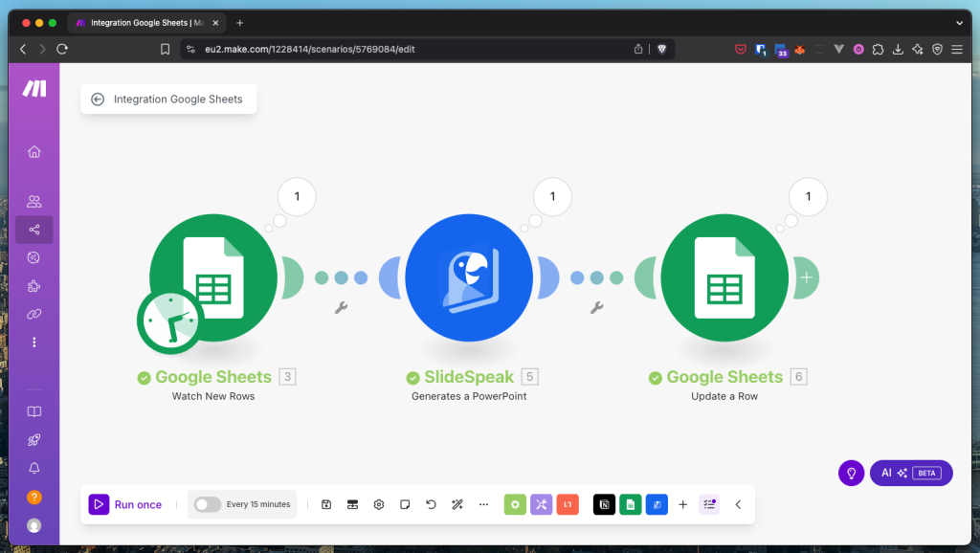
Task: Open the scenario checklist icon in toolbar
Action: tap(709, 504)
